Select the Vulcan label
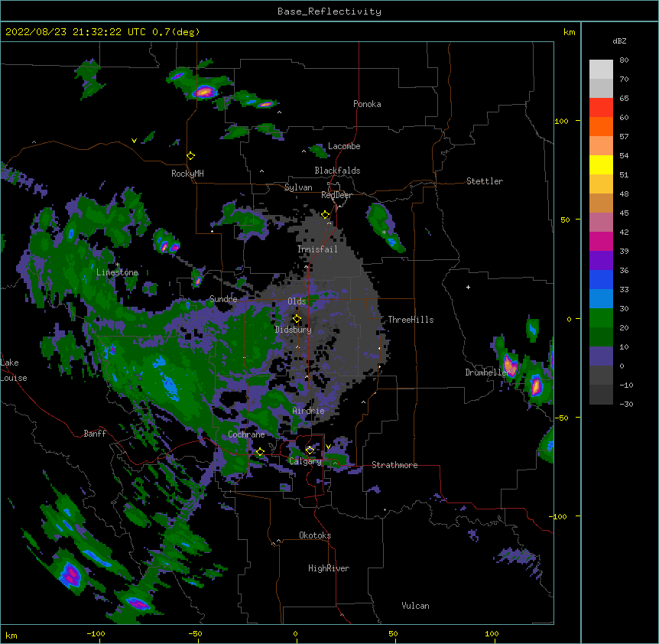The width and height of the screenshot is (659, 644). (415, 606)
